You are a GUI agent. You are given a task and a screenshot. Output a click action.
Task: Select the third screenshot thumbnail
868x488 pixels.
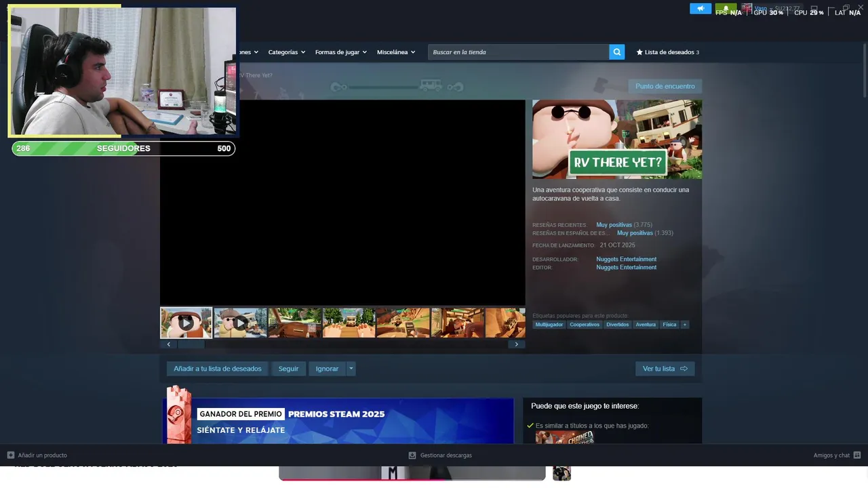[294, 323]
